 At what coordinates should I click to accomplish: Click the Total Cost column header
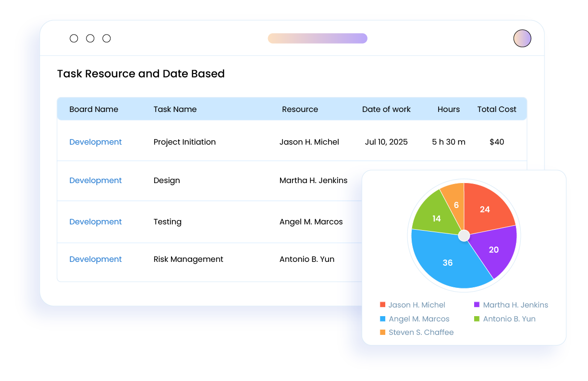click(x=497, y=109)
